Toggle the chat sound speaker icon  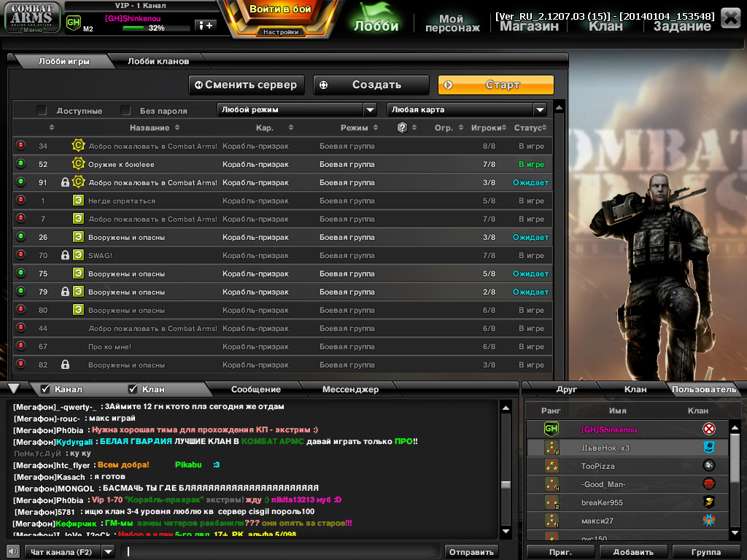tap(13, 551)
